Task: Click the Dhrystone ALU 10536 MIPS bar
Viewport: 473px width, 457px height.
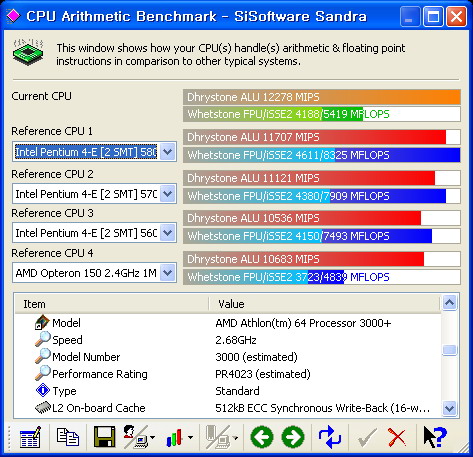Action: pos(322,218)
